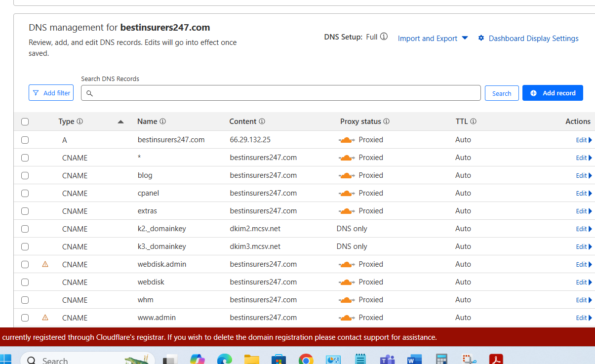Click info icon next to TTL header
The width and height of the screenshot is (595, 364).
(x=473, y=121)
